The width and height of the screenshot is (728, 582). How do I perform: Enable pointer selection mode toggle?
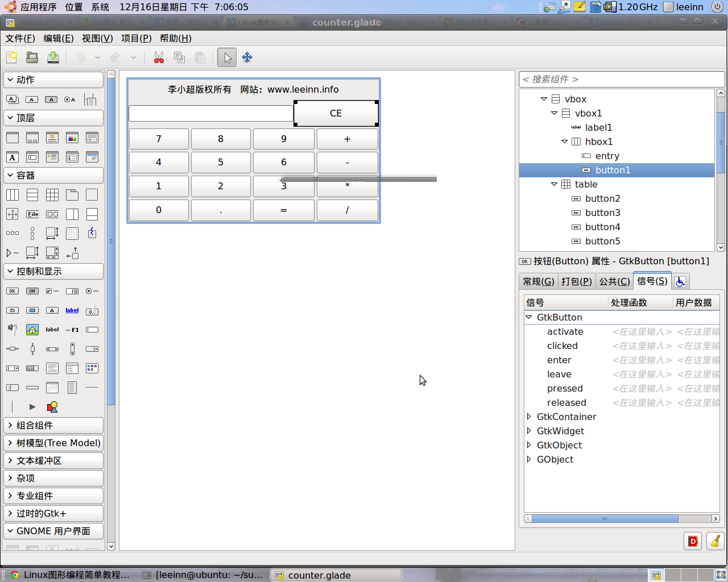click(227, 57)
